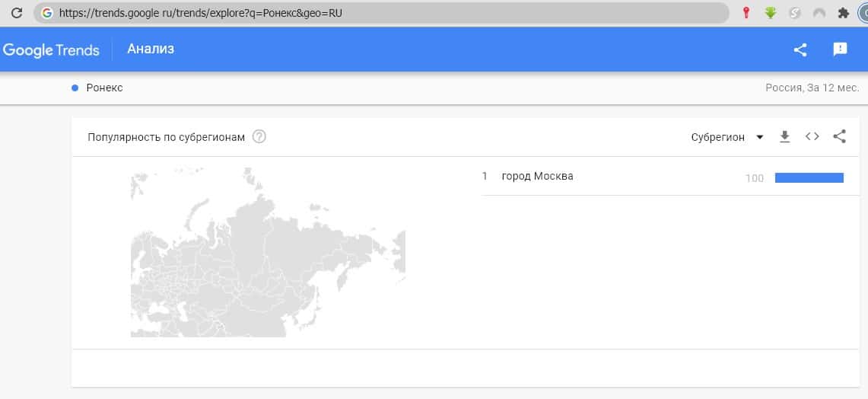Click the Анализ header item
Viewport: 868px width, 399px height.
[151, 49]
